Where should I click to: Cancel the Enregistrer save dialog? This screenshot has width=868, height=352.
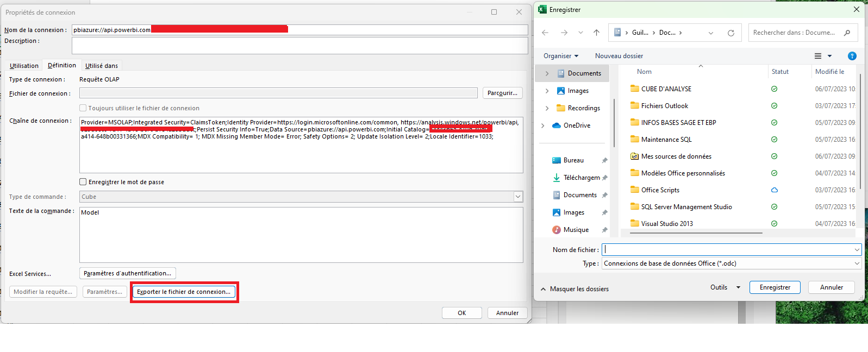(x=832, y=287)
